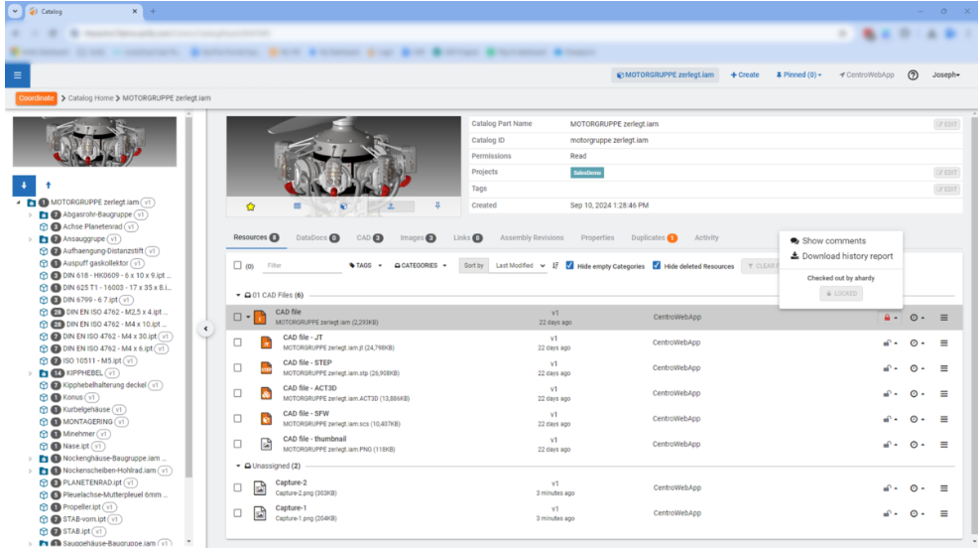Image resolution: width=980 pixels, height=549 pixels.
Task: Open the row menu on the main CAD file row
Action: pos(943,318)
